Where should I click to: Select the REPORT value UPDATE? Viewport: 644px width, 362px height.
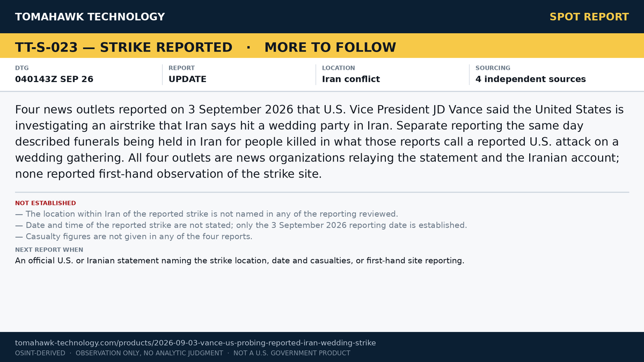pos(187,79)
